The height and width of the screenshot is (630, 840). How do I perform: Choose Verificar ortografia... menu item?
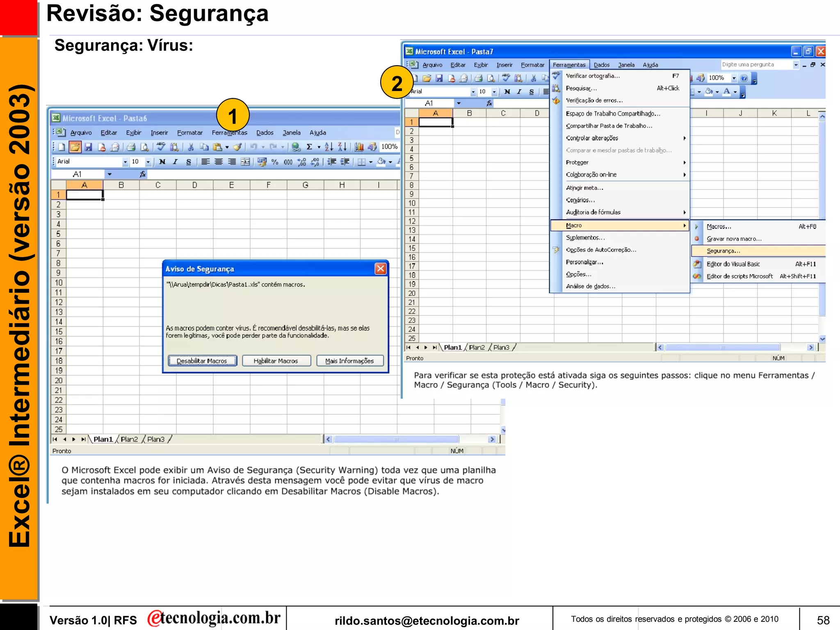click(x=619, y=76)
